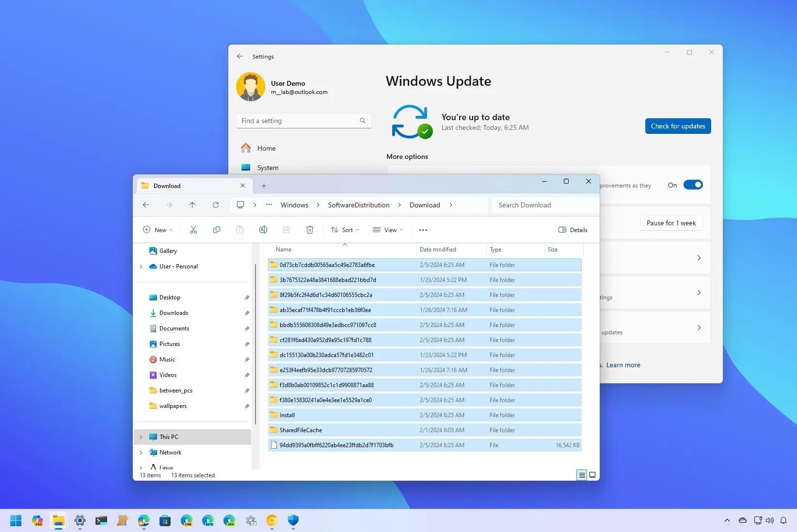Switch to the details list view icon
The width and height of the screenshot is (797, 532).
coord(582,475)
